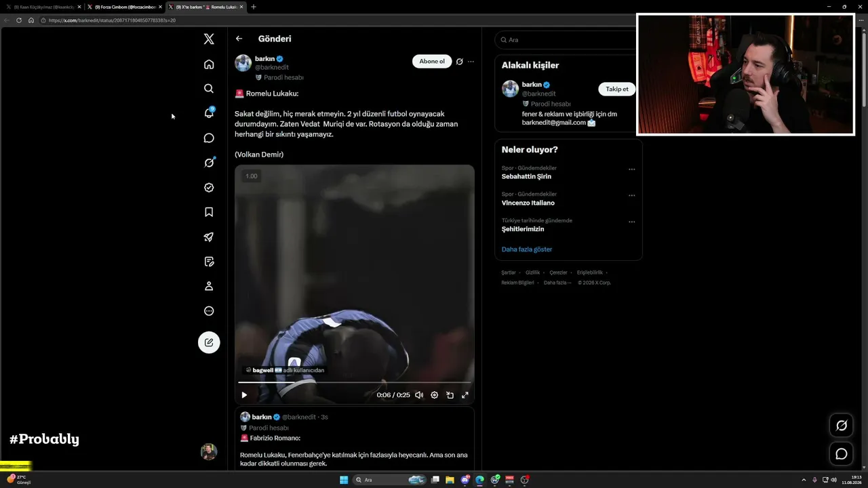The width and height of the screenshot is (868, 488).
Task: Open the rocket icon in sidebar
Action: click(209, 237)
